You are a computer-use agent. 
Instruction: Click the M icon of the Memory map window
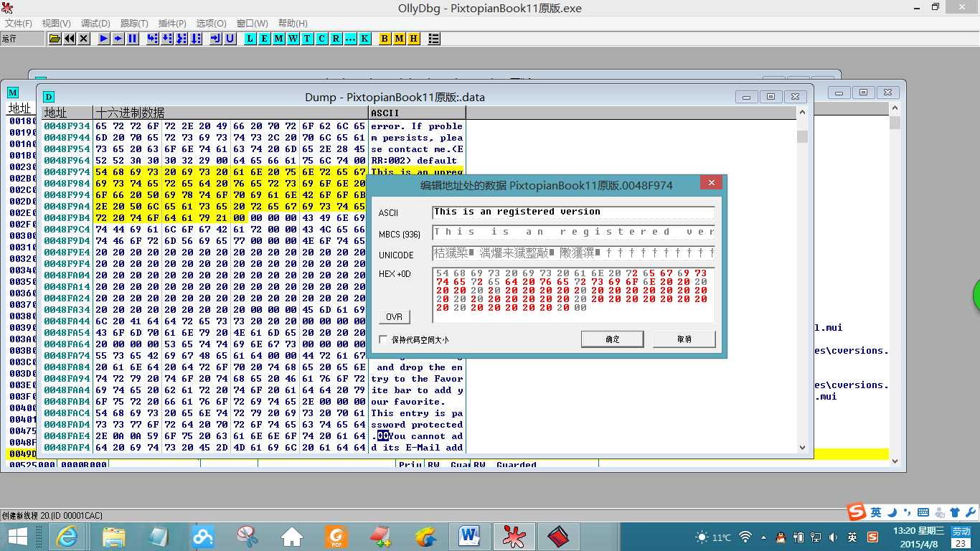pos(13,93)
